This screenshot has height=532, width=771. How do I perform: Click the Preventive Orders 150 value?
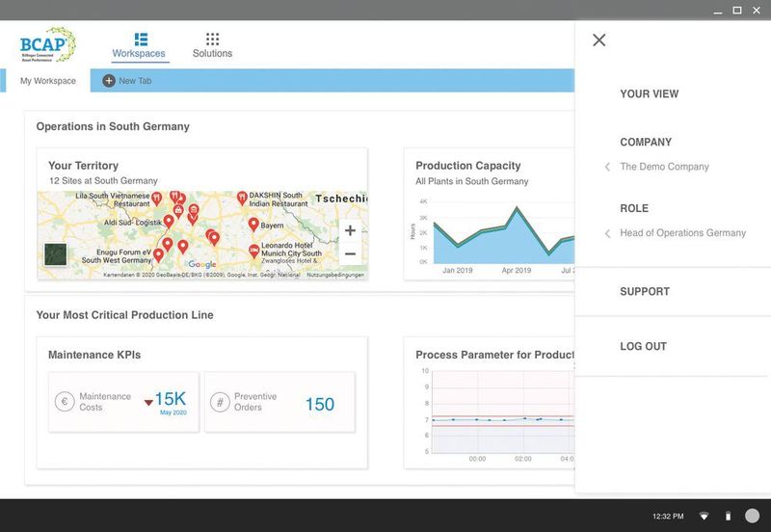320,404
